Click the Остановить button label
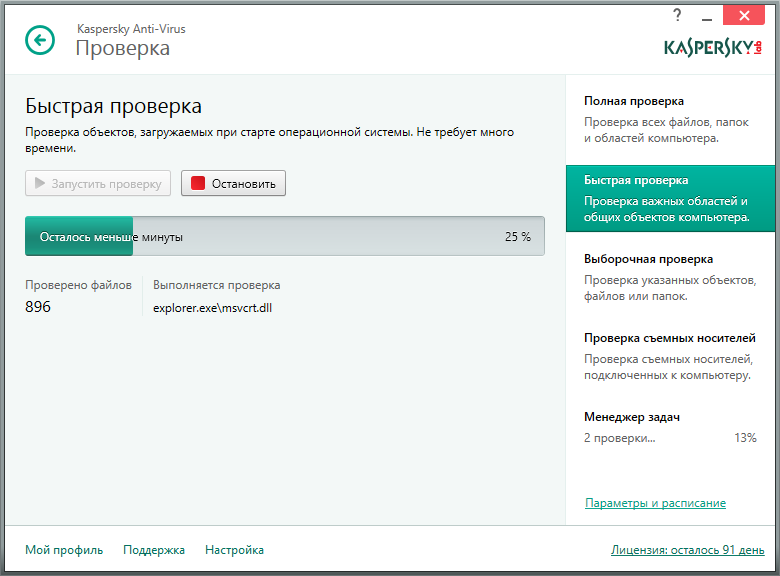 [x=244, y=184]
